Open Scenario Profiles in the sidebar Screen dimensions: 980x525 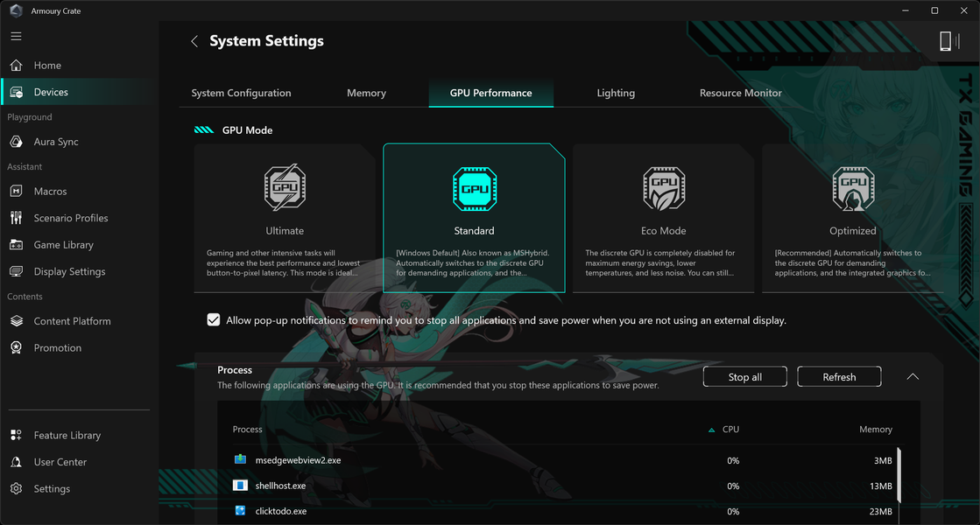(71, 218)
